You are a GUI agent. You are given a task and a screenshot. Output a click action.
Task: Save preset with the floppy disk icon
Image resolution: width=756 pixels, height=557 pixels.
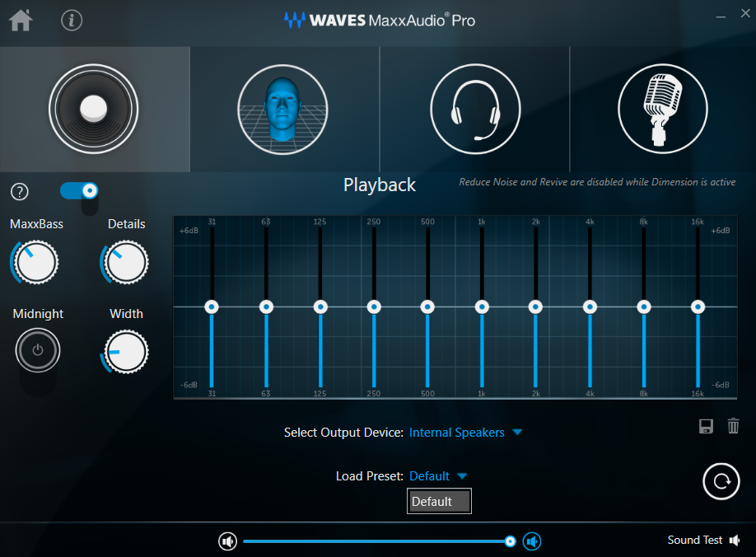tap(706, 426)
